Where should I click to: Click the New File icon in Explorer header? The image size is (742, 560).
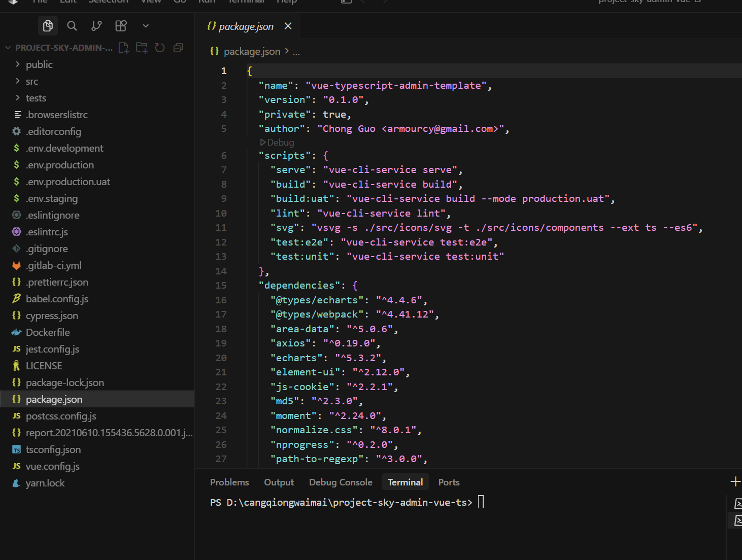pos(123,48)
